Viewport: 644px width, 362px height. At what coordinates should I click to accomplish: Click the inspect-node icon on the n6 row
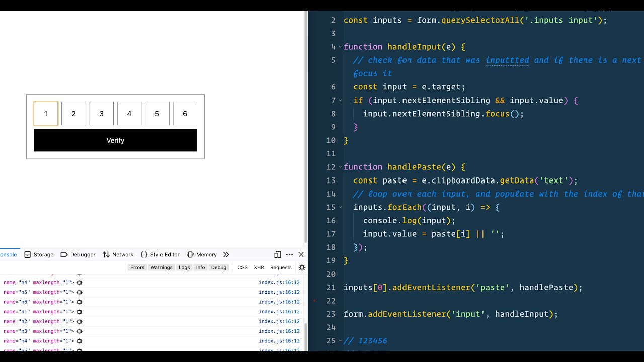coord(79,302)
